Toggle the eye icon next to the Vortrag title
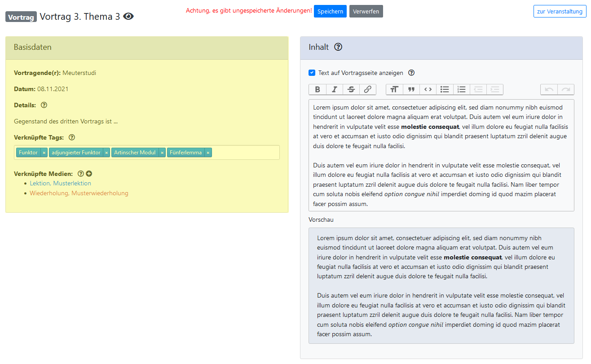 click(x=128, y=17)
